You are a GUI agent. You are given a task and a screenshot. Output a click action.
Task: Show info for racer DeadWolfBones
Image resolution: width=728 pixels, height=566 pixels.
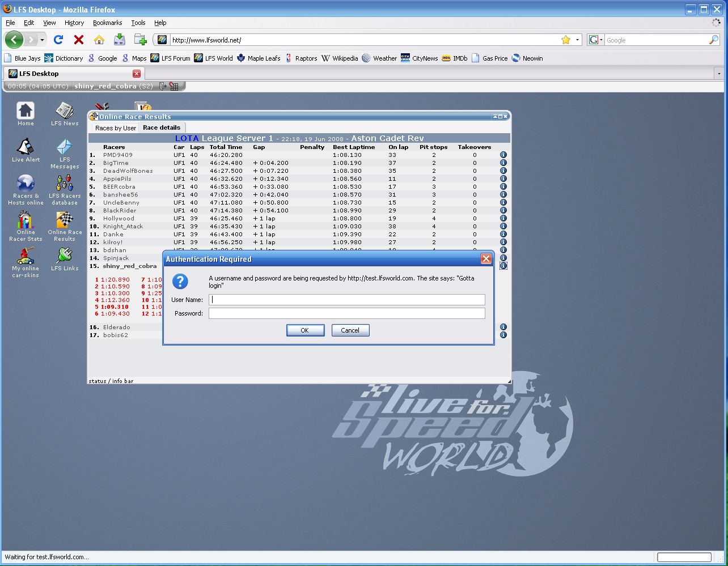[503, 171]
